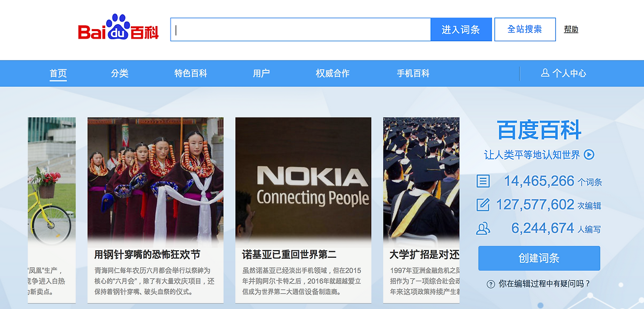The width and height of the screenshot is (644, 309).
Task: Open the 帮助 link
Action: tap(571, 29)
